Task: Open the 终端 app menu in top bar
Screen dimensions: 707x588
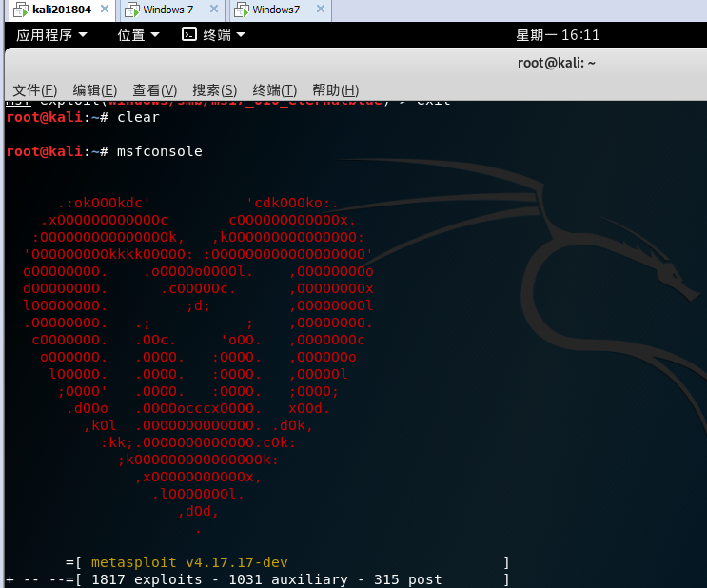Action: click(213, 34)
